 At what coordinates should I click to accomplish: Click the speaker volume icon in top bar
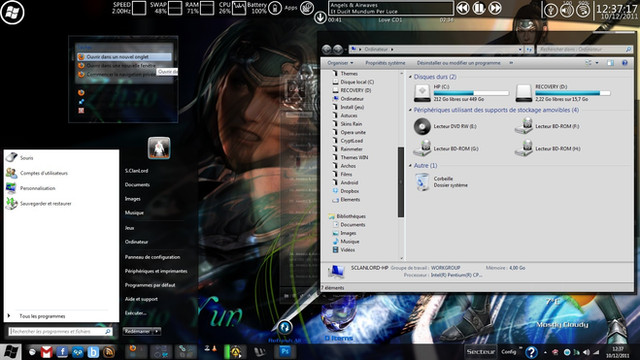(x=567, y=10)
